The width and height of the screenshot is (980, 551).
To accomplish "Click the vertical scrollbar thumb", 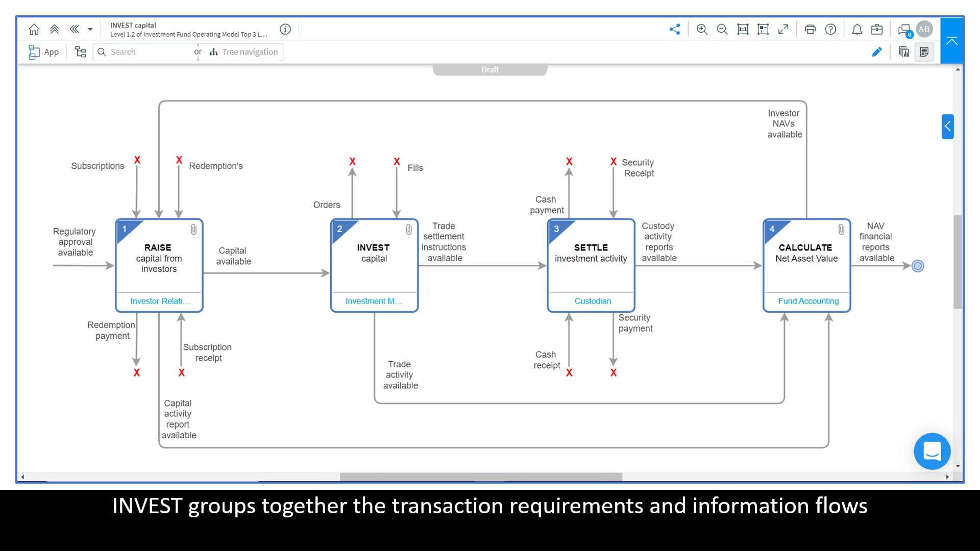I will (x=958, y=261).
